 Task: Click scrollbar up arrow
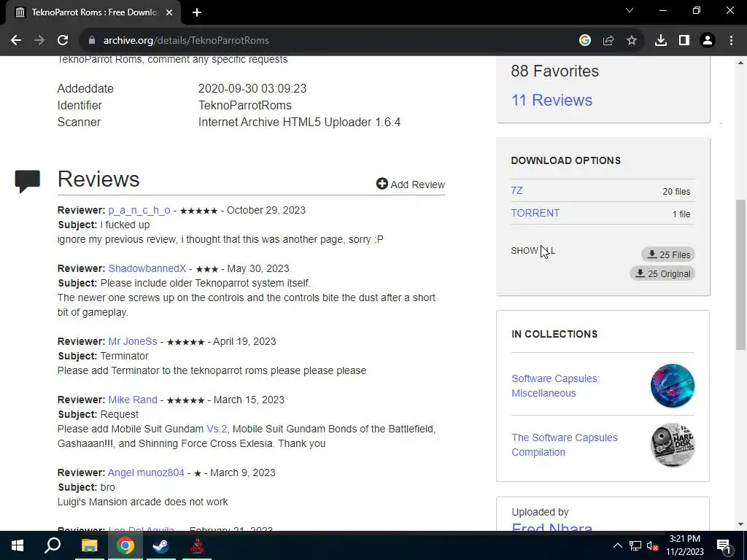[x=740, y=63]
